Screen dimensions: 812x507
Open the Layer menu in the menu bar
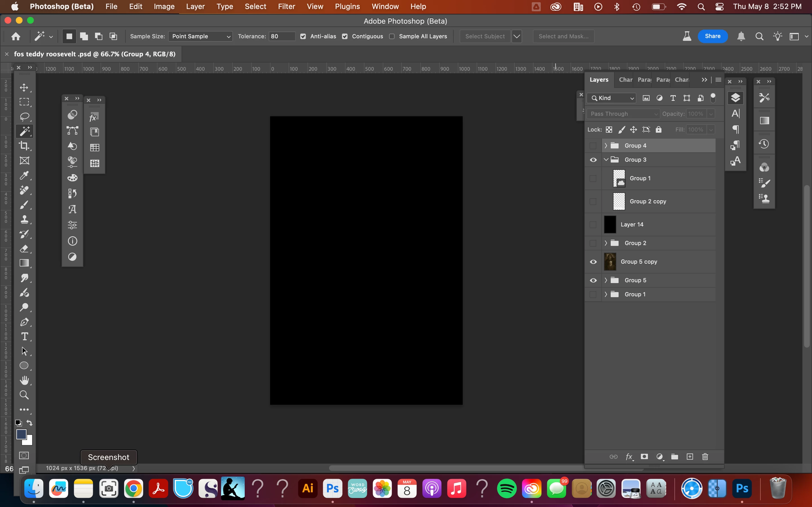195,6
